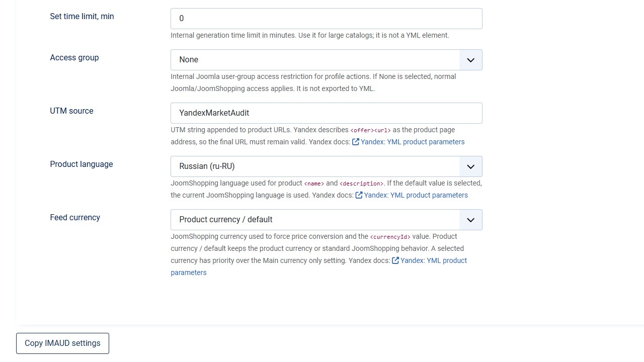Click the 'Set time limit, min' label
This screenshot has width=644, height=362.
click(82, 17)
